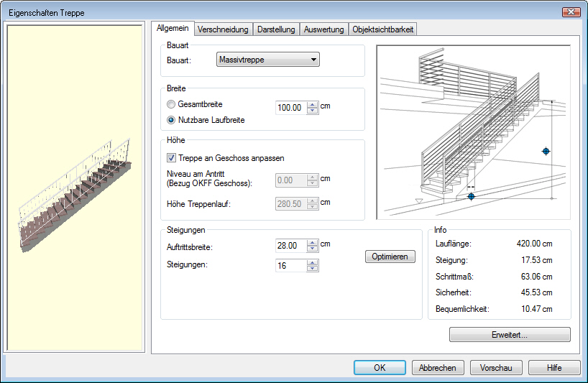Open the Bauart dropdown showing Massivtreppe
The height and width of the screenshot is (383, 588).
(267, 60)
